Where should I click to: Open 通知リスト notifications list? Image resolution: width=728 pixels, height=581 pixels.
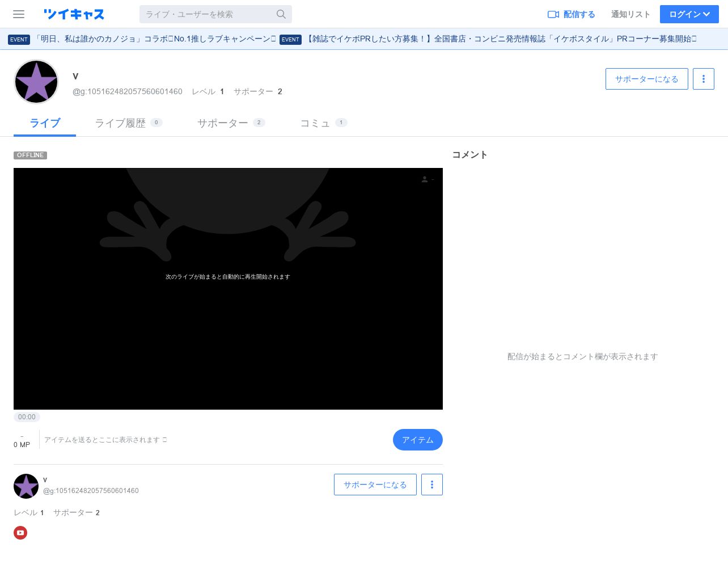pos(630,14)
